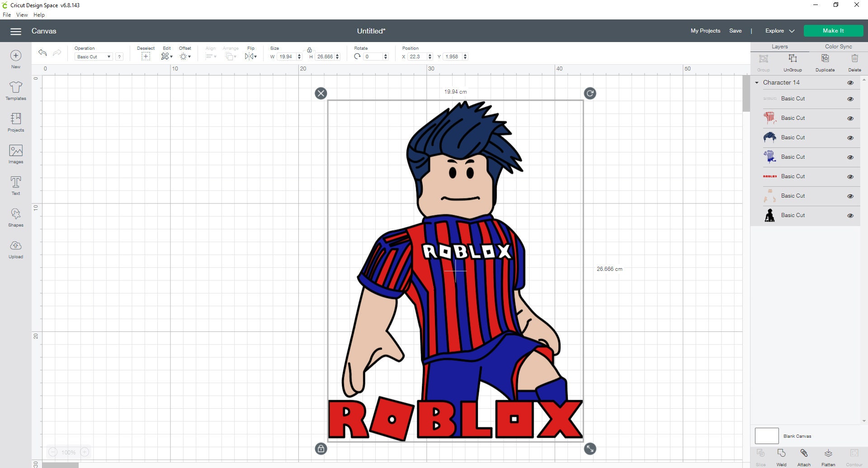Click the Flatten tool

(x=828, y=456)
